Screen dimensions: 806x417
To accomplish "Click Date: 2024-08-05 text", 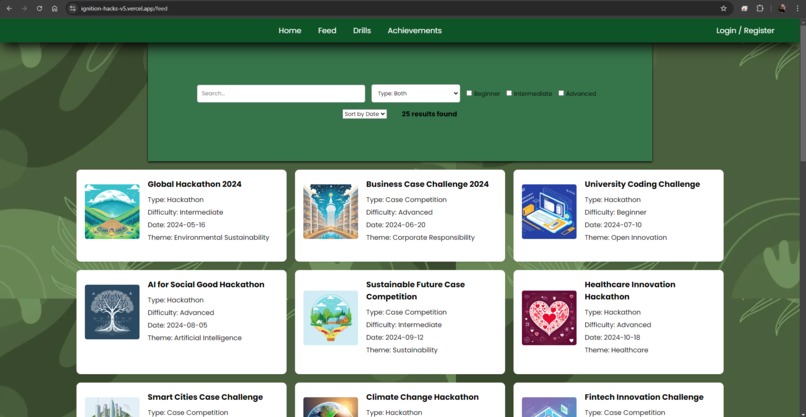I will 177,325.
